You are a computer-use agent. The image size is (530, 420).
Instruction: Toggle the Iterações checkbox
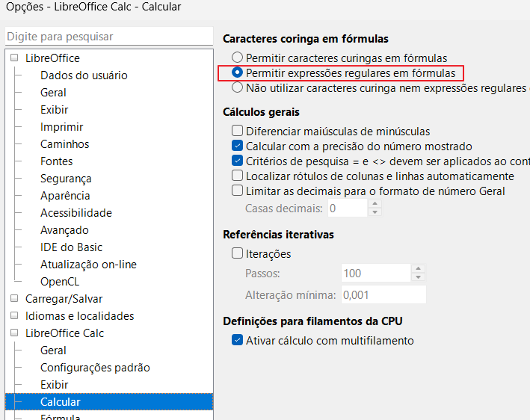point(237,253)
